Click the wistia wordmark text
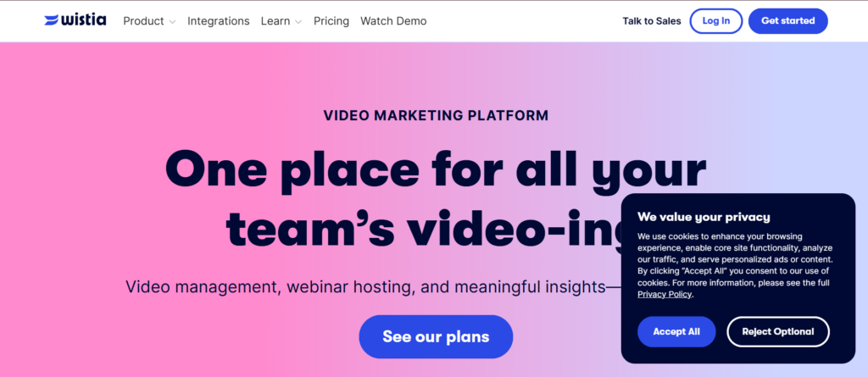 click(84, 20)
